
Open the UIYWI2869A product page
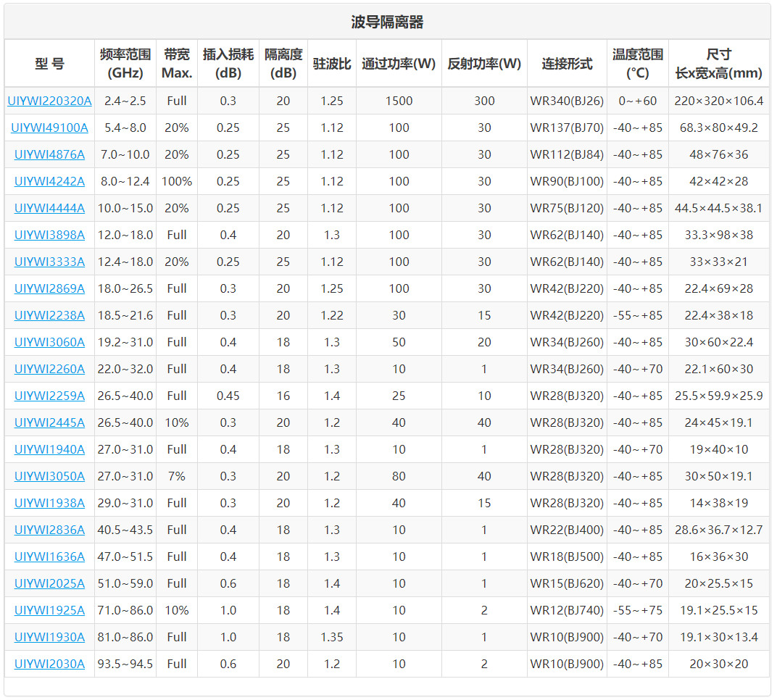click(x=49, y=288)
